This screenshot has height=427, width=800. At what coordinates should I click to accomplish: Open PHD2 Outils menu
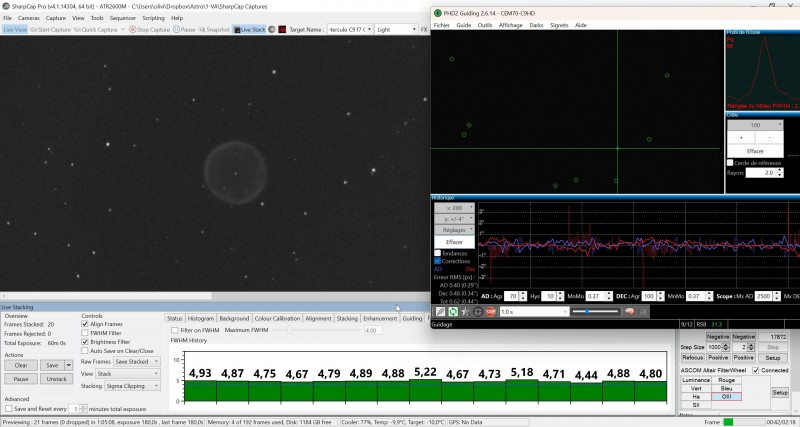(485, 25)
